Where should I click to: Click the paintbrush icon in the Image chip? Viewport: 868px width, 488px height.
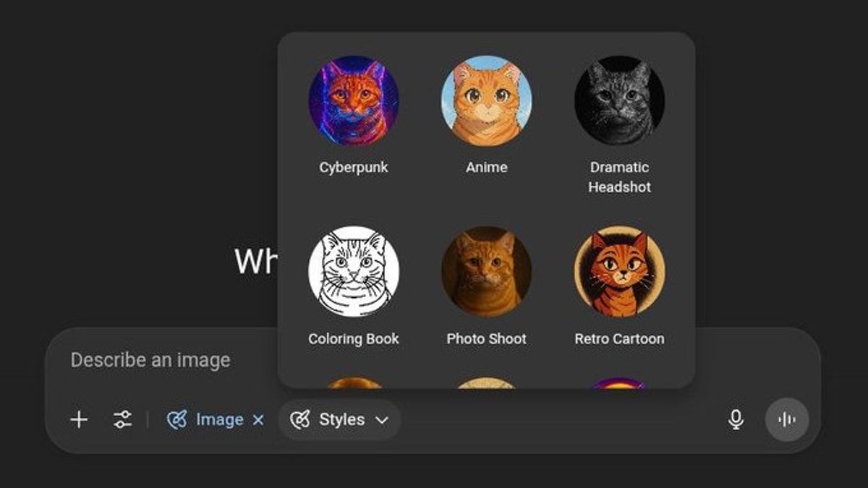click(176, 419)
